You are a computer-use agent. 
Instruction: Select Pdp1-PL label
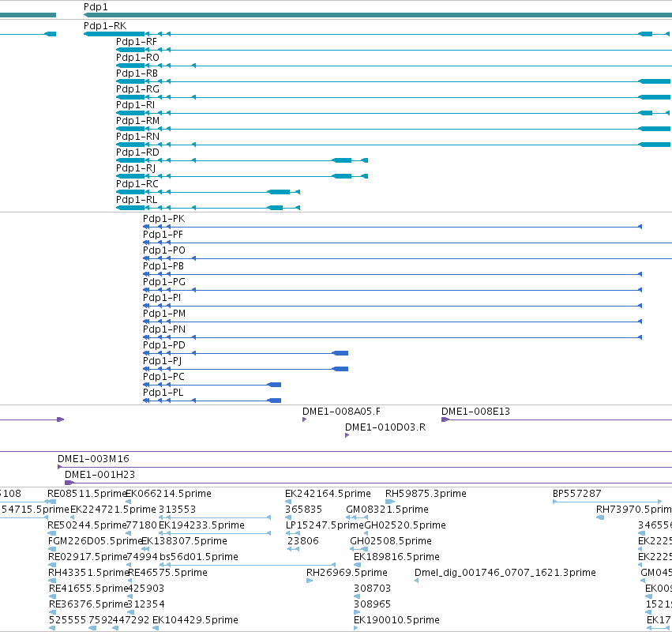tap(163, 393)
